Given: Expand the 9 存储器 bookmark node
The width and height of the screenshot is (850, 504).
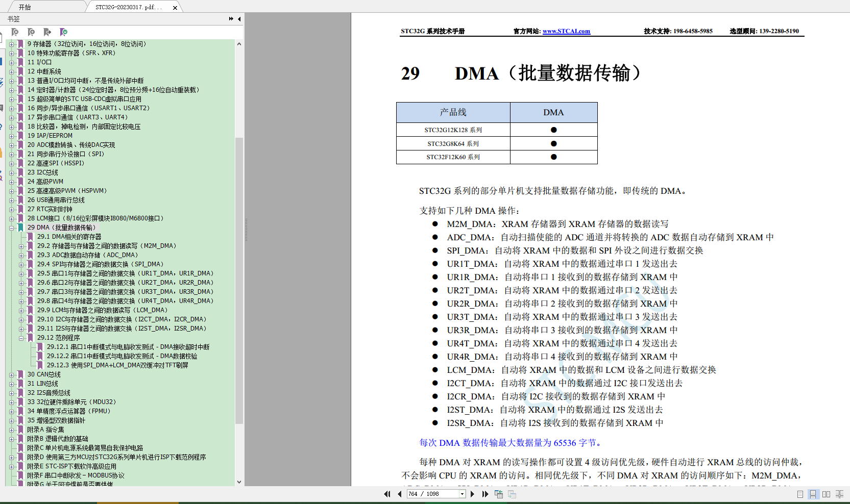Looking at the screenshot, I should click(11, 44).
